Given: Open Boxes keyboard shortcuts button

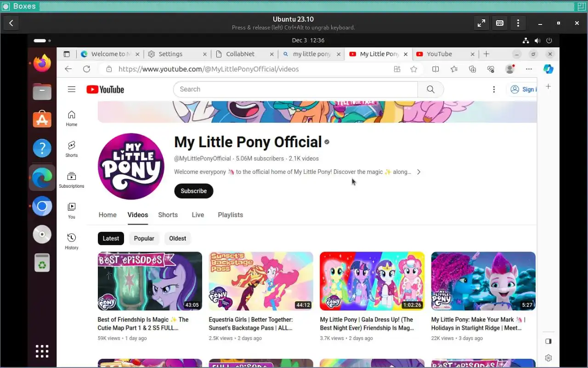Looking at the screenshot, I should coord(500,23).
